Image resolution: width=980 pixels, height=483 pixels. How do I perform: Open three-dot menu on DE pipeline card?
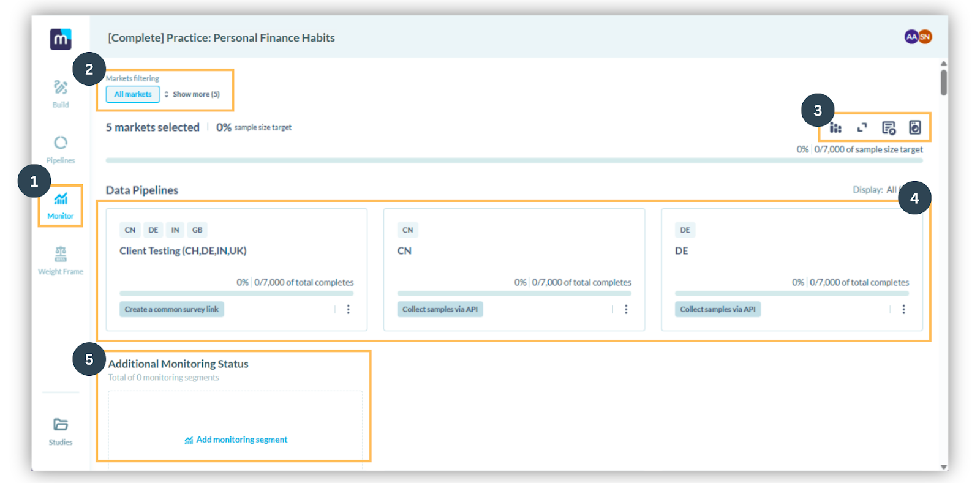(x=903, y=309)
